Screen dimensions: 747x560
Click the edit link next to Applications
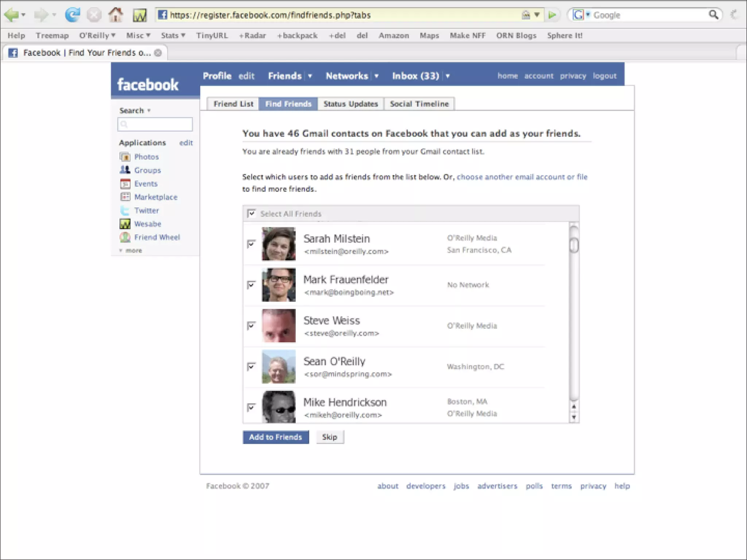pyautogui.click(x=186, y=143)
